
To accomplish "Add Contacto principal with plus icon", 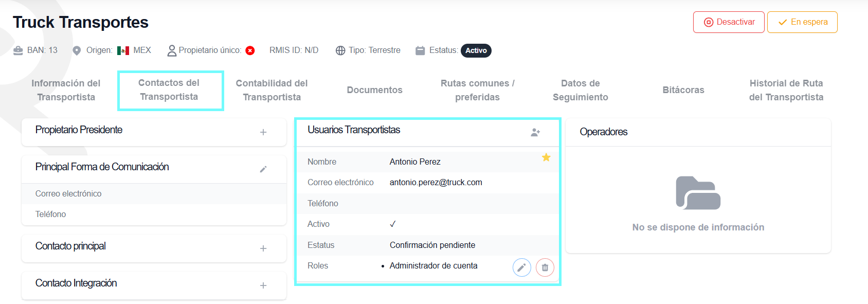I will click(x=263, y=248).
